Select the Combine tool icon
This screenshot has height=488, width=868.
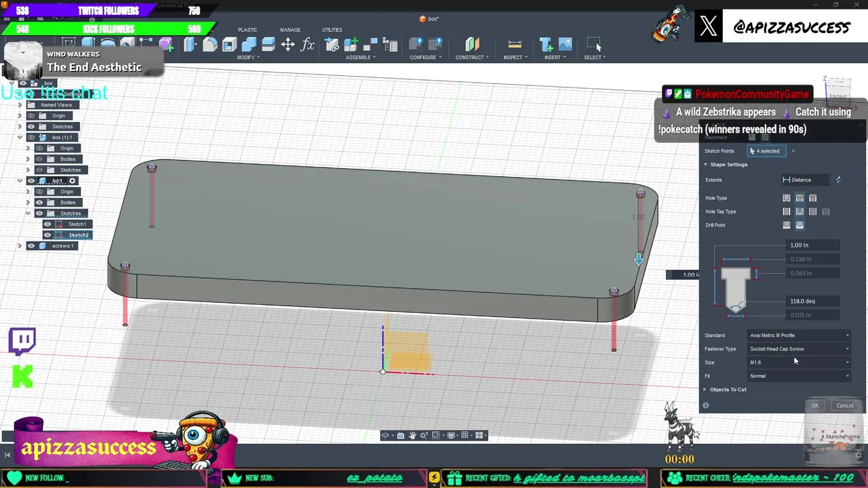[x=249, y=45]
